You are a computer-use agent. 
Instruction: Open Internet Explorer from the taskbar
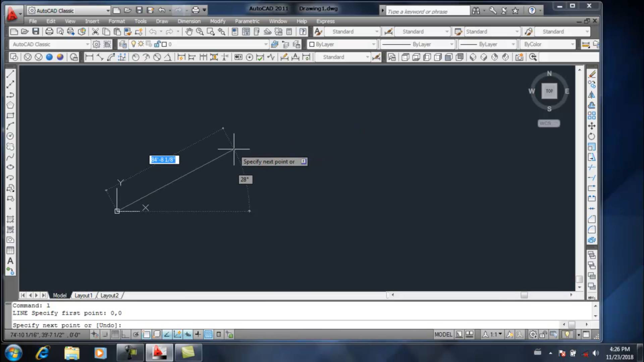click(x=43, y=353)
